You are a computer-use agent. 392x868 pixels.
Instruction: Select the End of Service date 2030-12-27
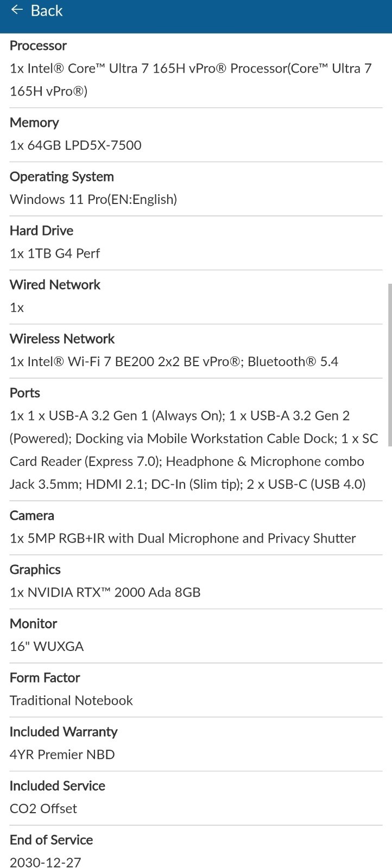pos(46,862)
